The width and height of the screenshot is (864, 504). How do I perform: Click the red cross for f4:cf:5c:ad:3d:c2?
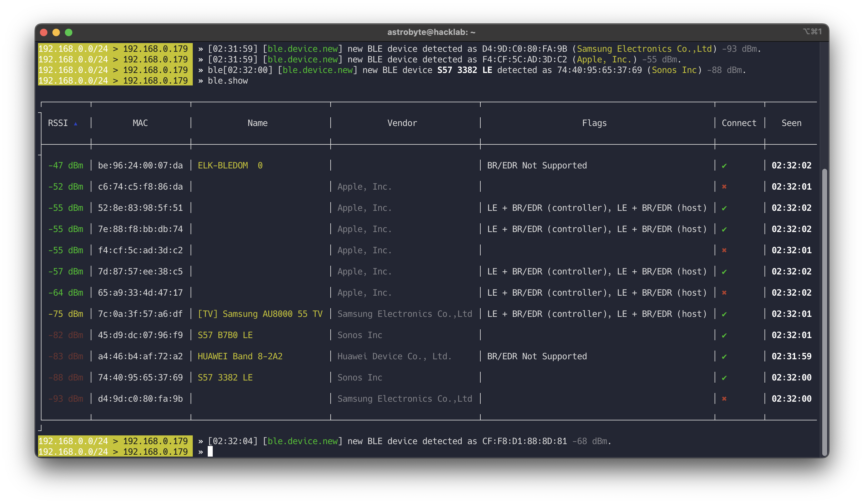[x=724, y=250]
